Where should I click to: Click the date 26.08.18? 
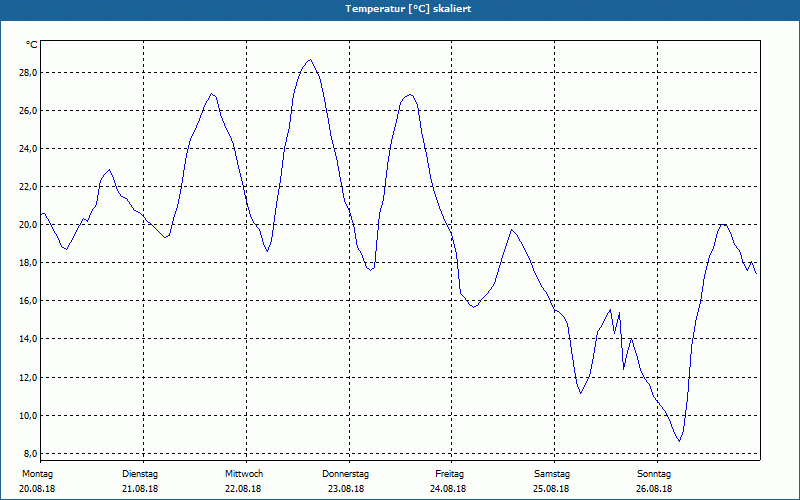pos(654,489)
